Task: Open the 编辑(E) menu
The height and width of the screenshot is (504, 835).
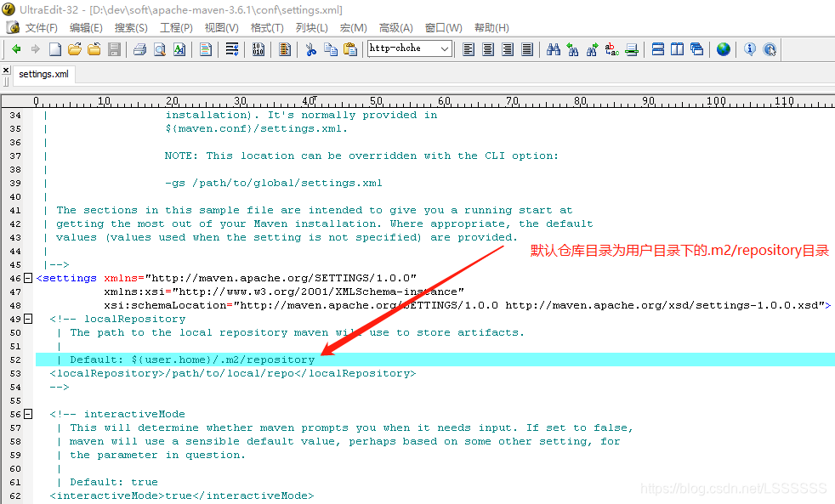Action: (x=86, y=28)
